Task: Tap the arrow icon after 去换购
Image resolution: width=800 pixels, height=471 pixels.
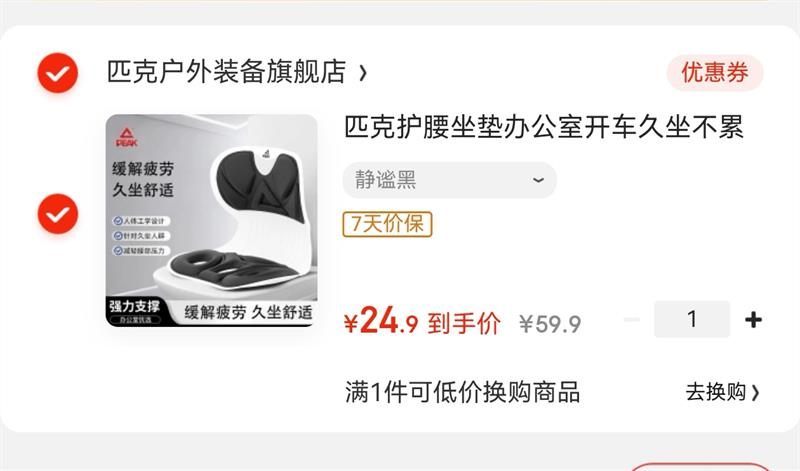Action: [x=755, y=392]
